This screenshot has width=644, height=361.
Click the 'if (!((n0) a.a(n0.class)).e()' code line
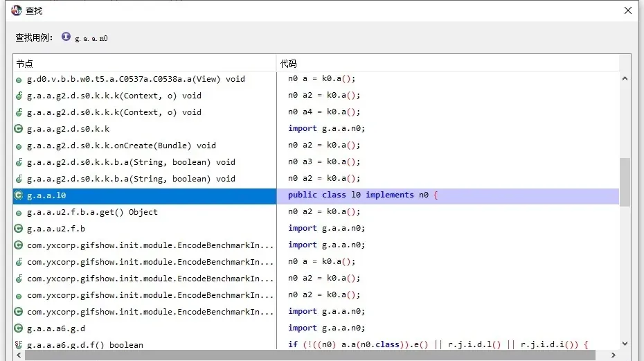click(x=438, y=344)
